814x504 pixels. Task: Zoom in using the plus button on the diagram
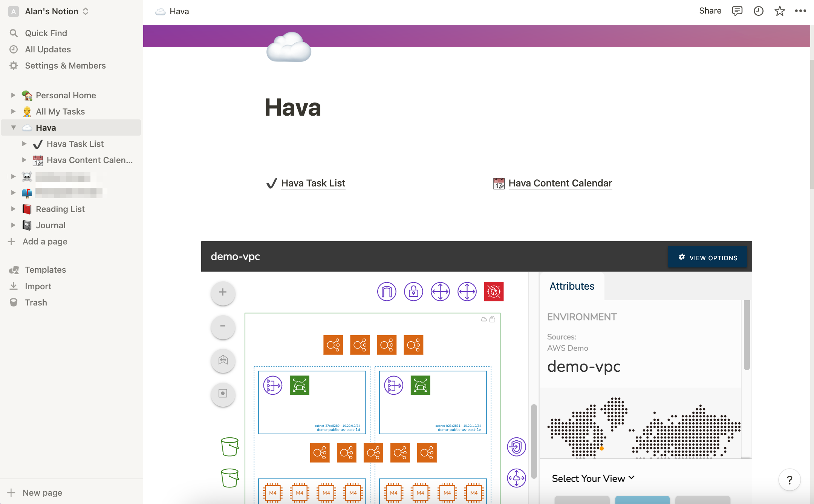pyautogui.click(x=223, y=293)
